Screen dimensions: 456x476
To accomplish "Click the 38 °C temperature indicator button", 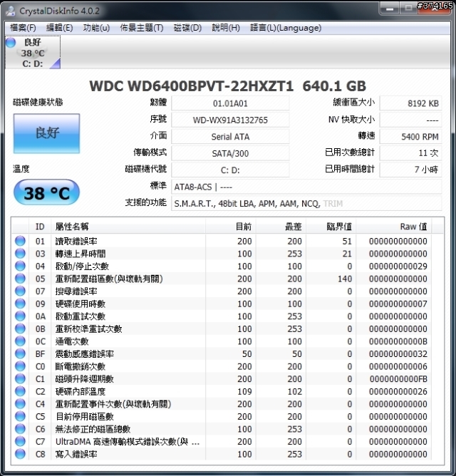I will 46,192.
